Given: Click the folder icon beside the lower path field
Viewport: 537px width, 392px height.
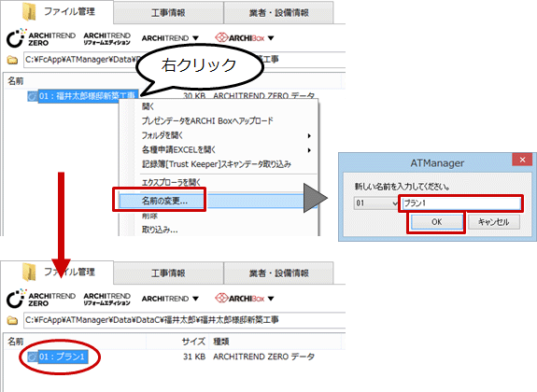Looking at the screenshot, I should [13, 320].
